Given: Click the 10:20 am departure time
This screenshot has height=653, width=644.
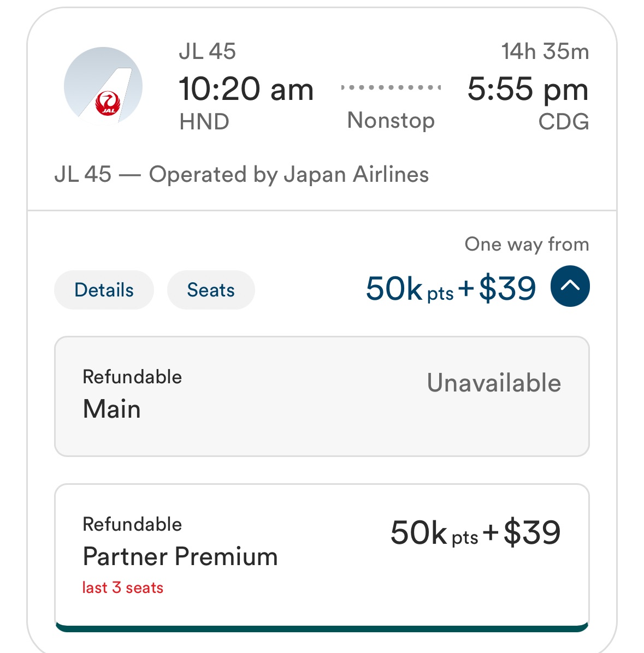Looking at the screenshot, I should (246, 89).
